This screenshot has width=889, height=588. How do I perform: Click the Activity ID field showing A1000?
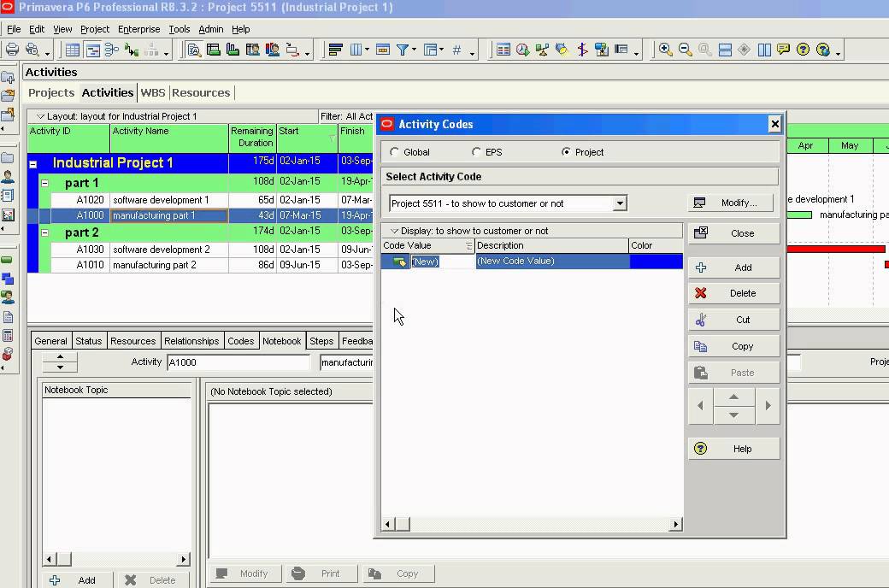coord(238,362)
